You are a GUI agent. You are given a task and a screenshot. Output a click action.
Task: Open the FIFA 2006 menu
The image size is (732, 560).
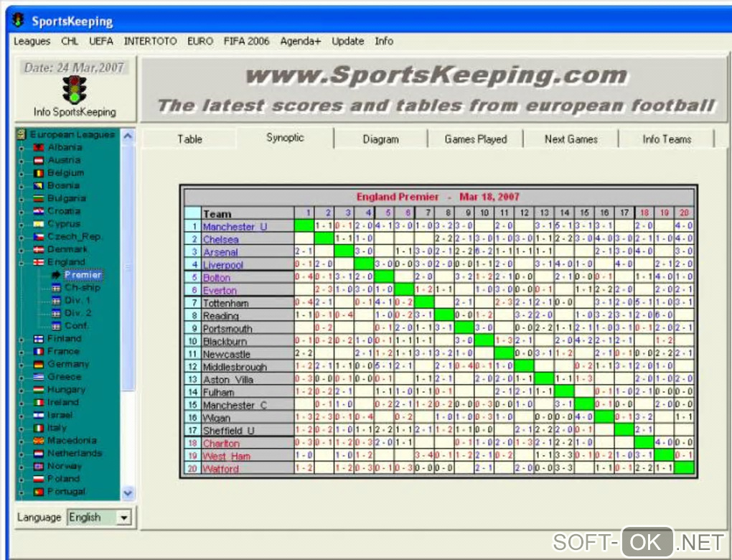(x=246, y=41)
